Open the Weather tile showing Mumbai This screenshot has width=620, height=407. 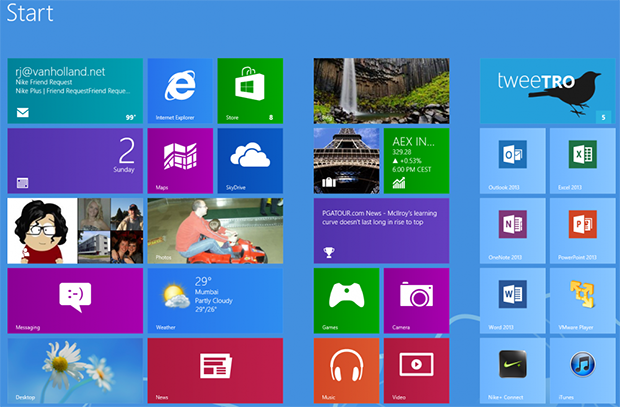tap(215, 301)
